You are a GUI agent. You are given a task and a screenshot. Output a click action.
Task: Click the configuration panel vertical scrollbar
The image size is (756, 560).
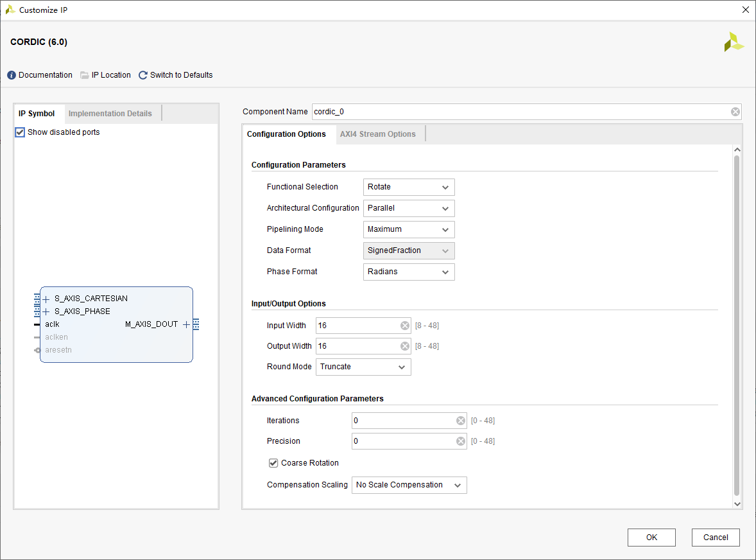[737, 326]
